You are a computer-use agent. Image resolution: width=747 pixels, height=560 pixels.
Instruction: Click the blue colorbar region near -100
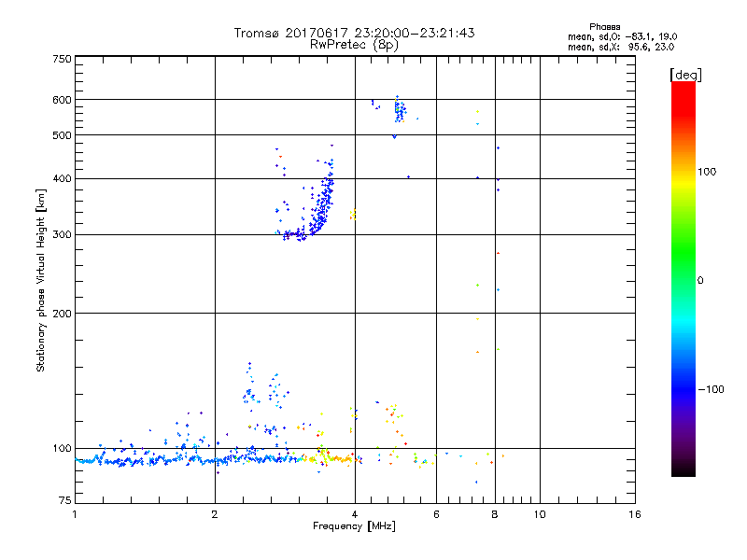[x=684, y=388]
